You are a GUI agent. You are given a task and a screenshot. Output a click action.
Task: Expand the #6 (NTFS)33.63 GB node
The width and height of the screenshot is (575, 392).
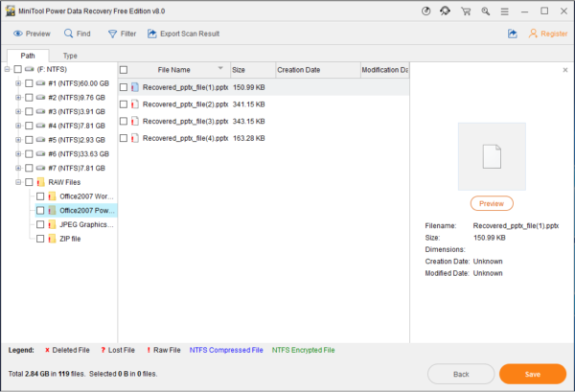click(x=18, y=153)
